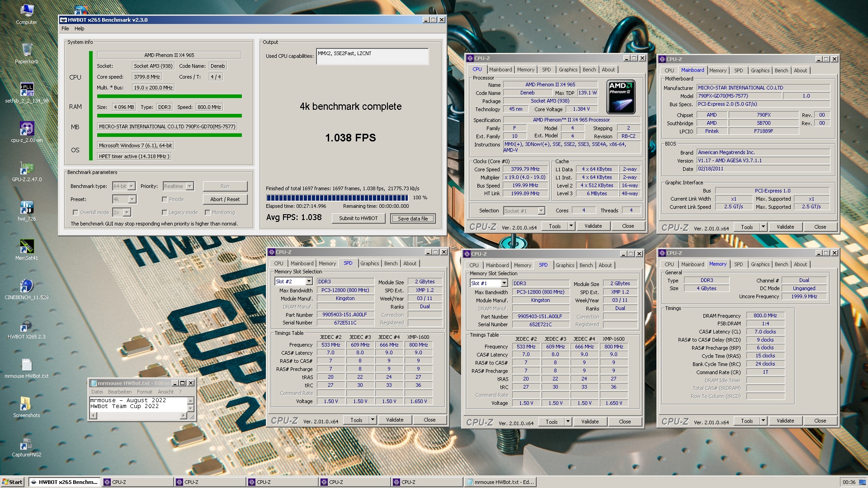Screen dimensions: 868x488
Task: Click the notepad editor title bar icon
Action: click(x=94, y=383)
